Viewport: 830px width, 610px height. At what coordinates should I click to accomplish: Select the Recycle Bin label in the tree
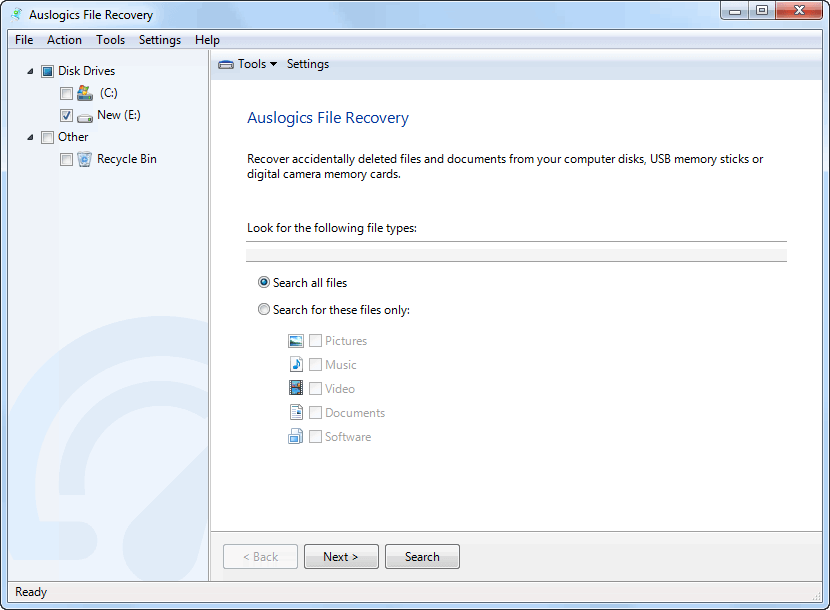pos(127,159)
